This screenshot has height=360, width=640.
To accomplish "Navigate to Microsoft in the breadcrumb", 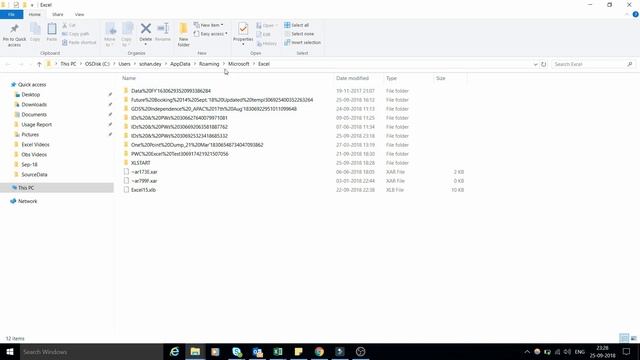I will 238,64.
